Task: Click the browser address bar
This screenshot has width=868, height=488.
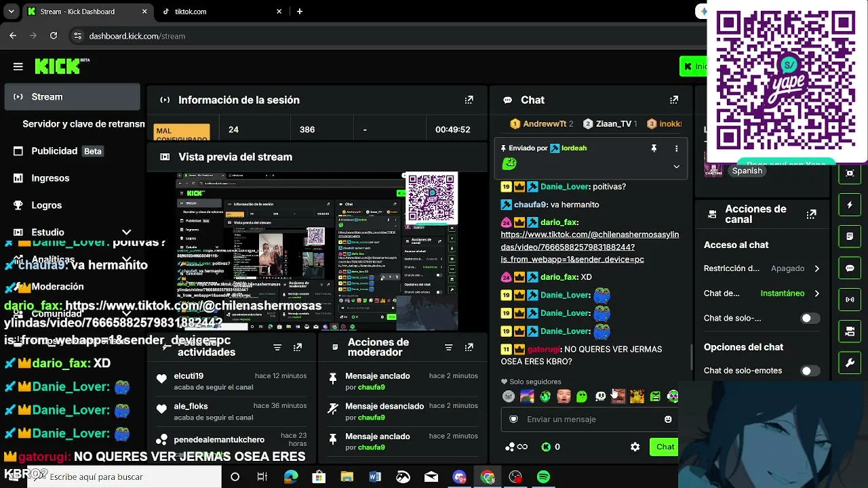Action: pyautogui.click(x=387, y=36)
